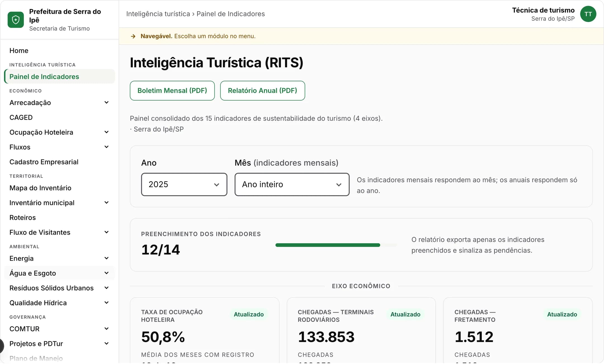Open the Mês 'Ano inteiro' dropdown

292,184
